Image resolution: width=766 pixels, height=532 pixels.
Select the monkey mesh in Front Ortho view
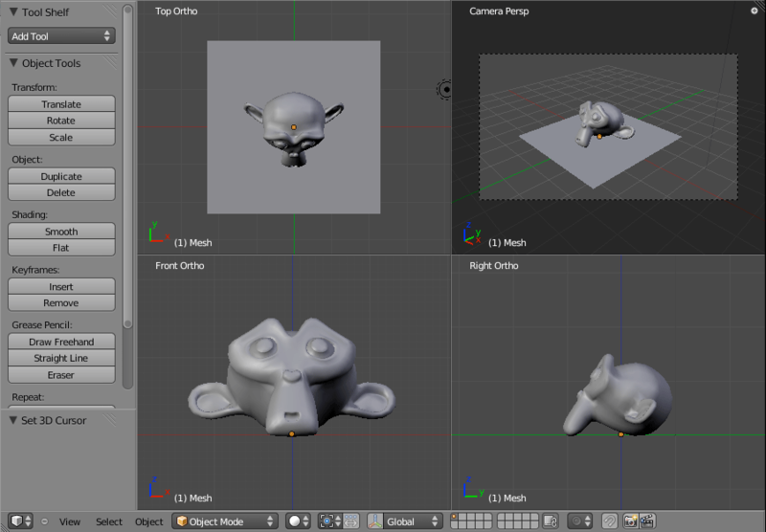[x=292, y=376]
